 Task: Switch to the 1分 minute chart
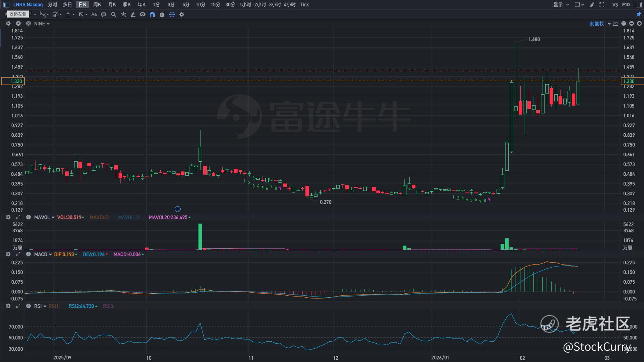point(156,5)
